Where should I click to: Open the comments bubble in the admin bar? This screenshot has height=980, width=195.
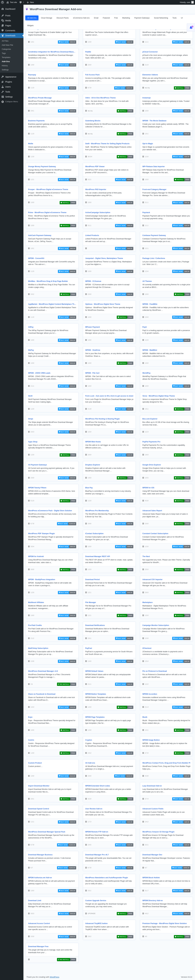(x=22, y=2)
